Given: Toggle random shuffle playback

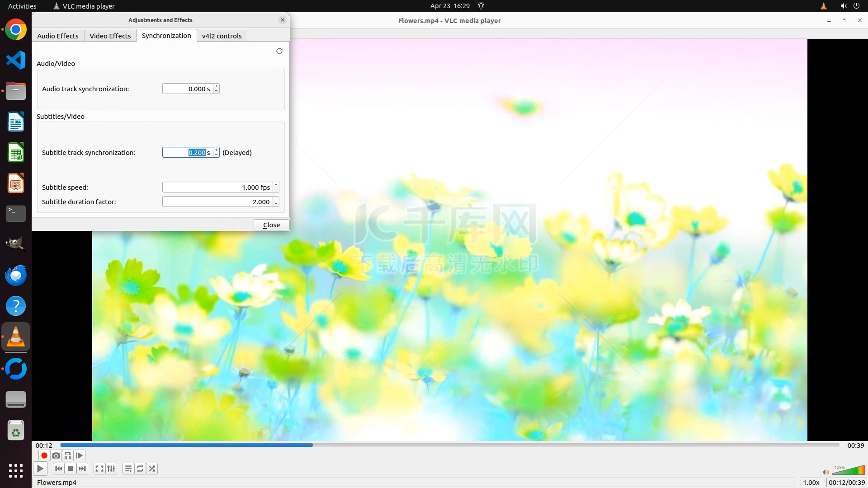Looking at the screenshot, I should [x=152, y=469].
